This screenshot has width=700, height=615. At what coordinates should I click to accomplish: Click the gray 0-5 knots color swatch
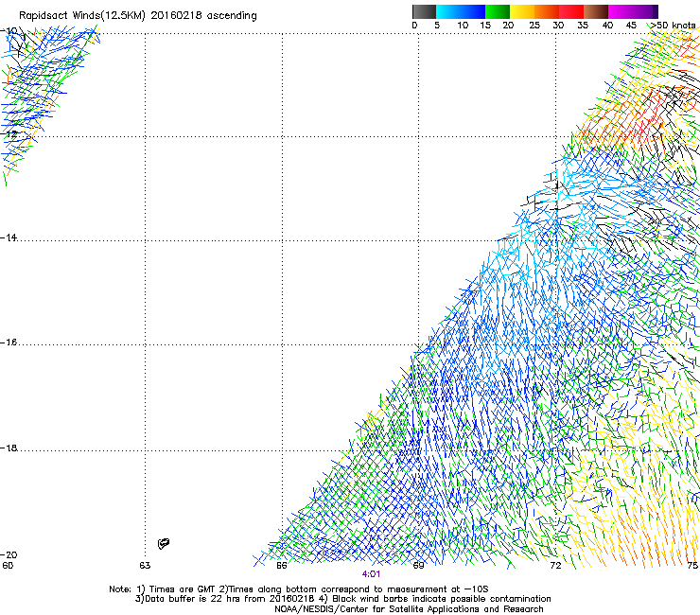point(424,11)
